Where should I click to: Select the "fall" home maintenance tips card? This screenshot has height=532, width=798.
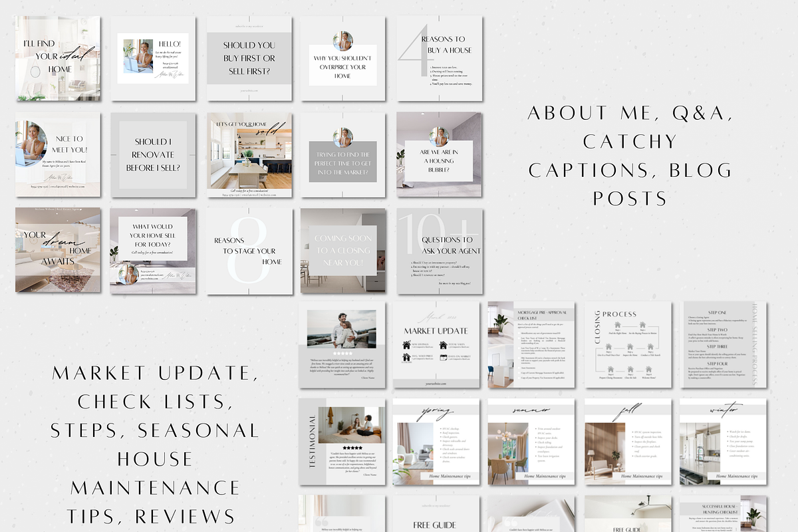pyautogui.click(x=628, y=441)
